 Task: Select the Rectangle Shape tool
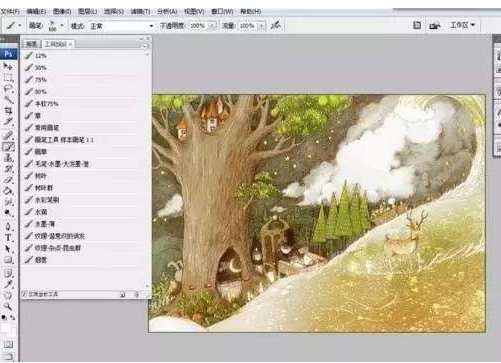coord(8,260)
